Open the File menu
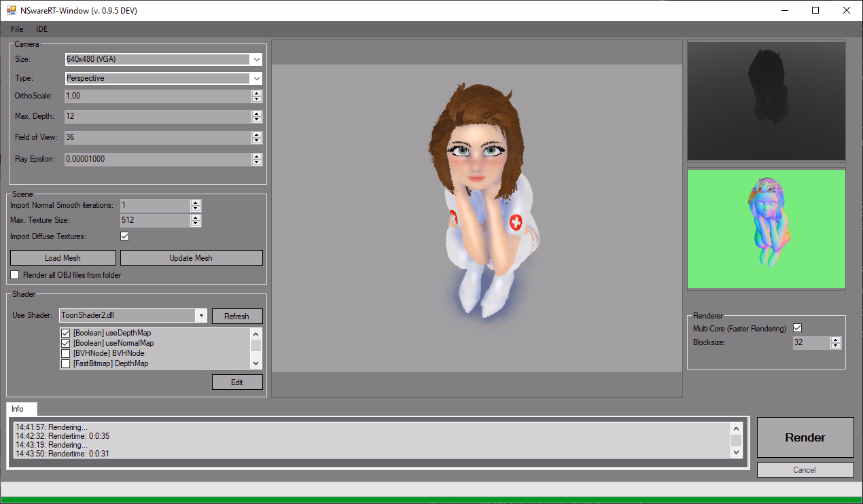863x504 pixels. (17, 29)
